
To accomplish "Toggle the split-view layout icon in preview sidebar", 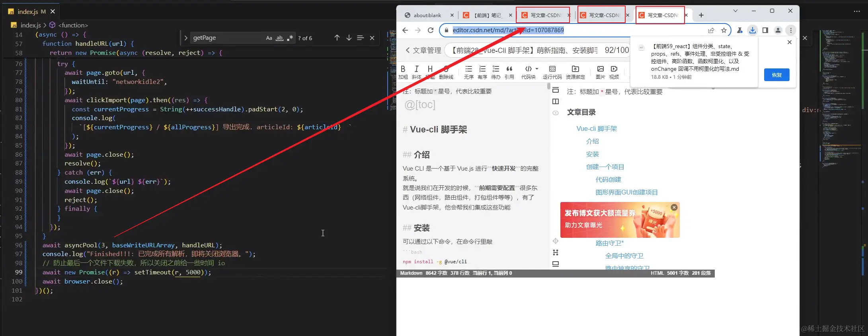I will tap(556, 101).
